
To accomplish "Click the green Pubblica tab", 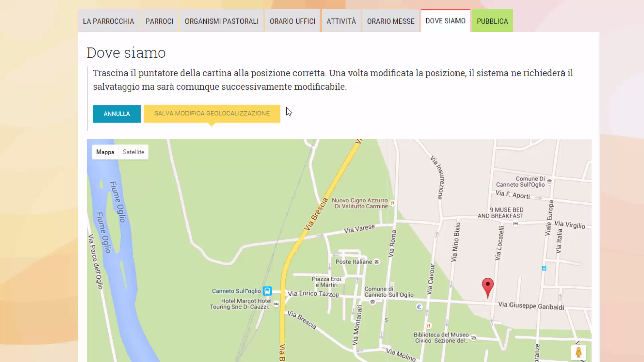I will tap(492, 21).
